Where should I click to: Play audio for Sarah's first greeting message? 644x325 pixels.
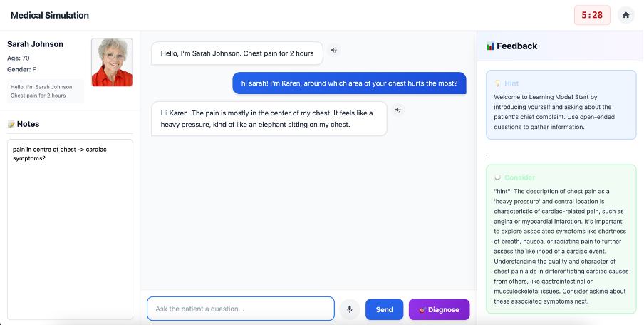point(333,50)
